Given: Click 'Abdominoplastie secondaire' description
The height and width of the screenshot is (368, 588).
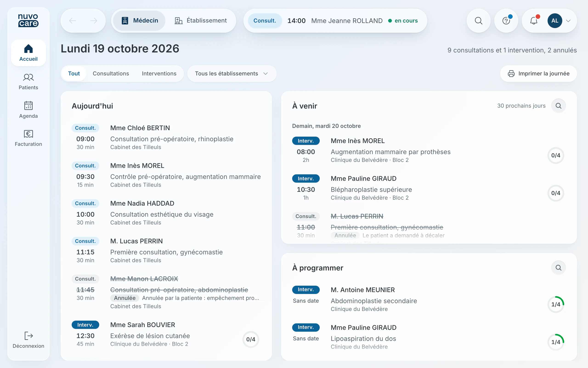Looking at the screenshot, I should tap(374, 301).
